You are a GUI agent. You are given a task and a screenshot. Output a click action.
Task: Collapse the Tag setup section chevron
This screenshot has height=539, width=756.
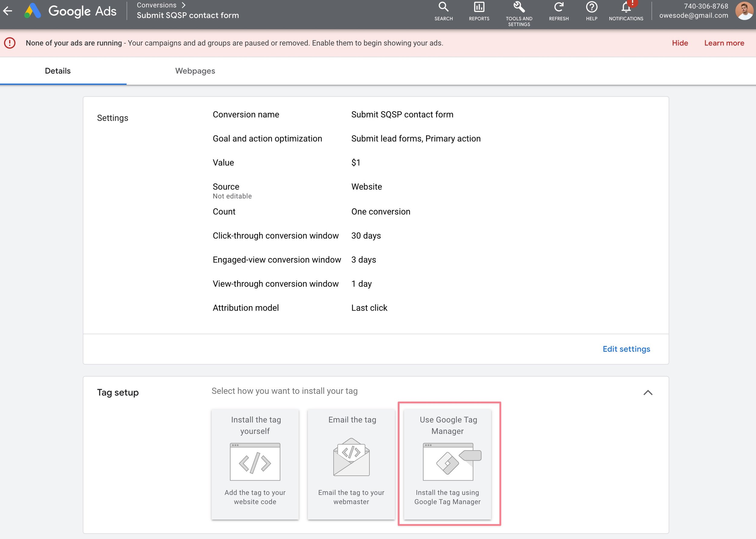[x=647, y=393]
